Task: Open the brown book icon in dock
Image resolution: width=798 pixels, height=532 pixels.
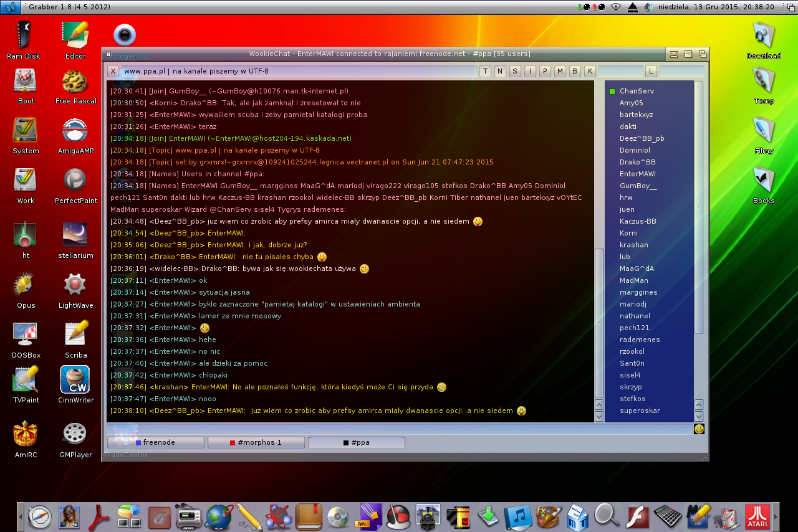Action: (x=308, y=517)
